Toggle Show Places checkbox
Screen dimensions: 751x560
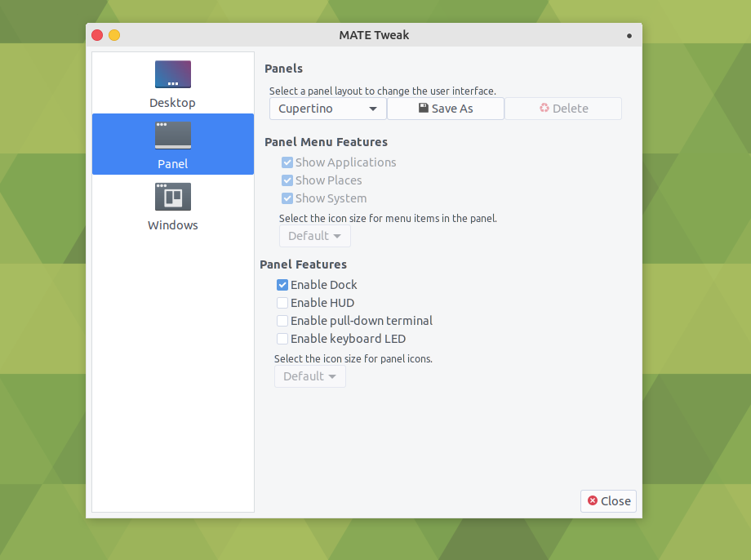tap(287, 180)
